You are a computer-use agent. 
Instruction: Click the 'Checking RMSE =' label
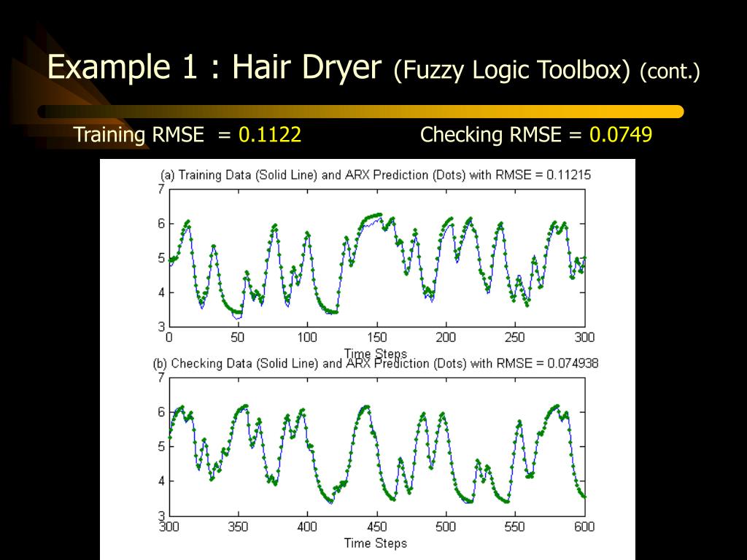coord(500,135)
